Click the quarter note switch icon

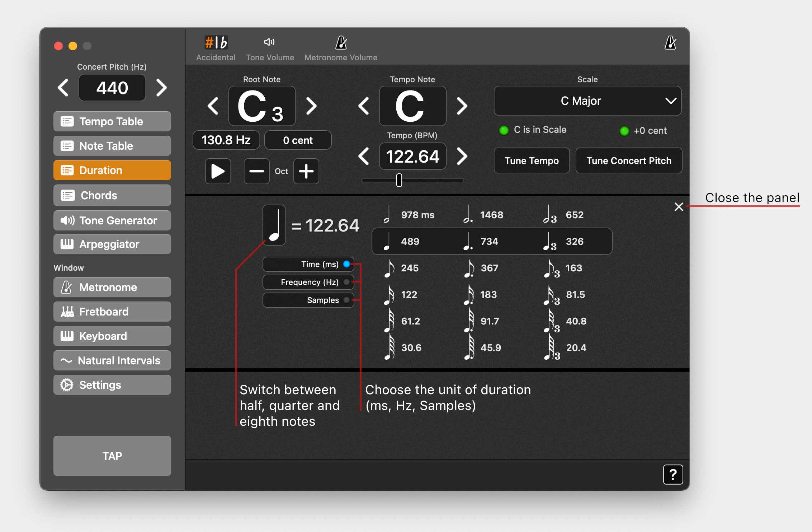274,225
